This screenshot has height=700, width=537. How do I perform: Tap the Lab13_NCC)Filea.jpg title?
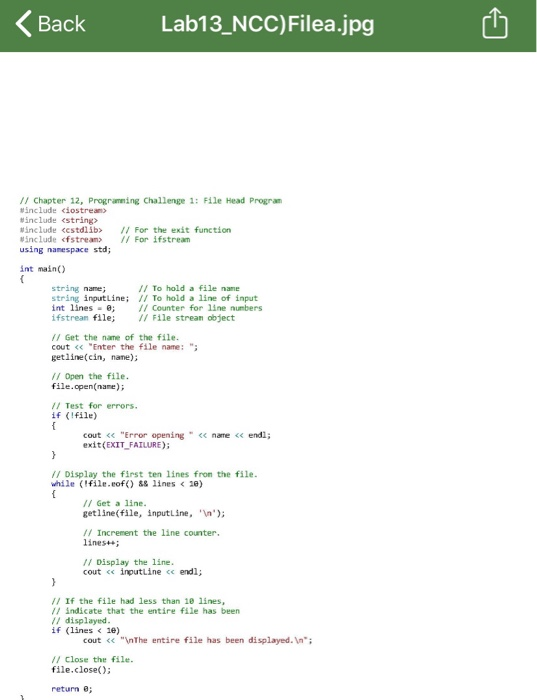[x=267, y=25]
